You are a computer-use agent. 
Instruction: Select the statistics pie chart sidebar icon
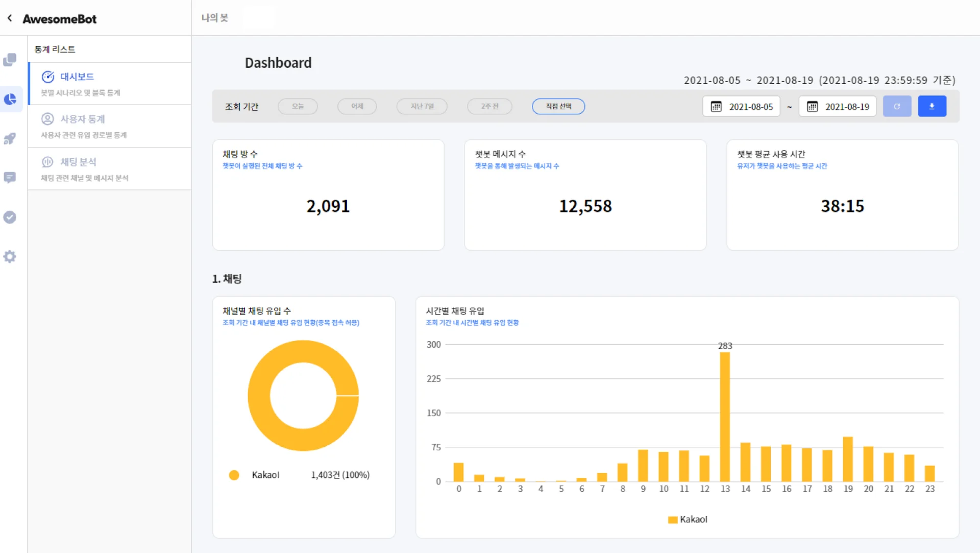(x=10, y=99)
